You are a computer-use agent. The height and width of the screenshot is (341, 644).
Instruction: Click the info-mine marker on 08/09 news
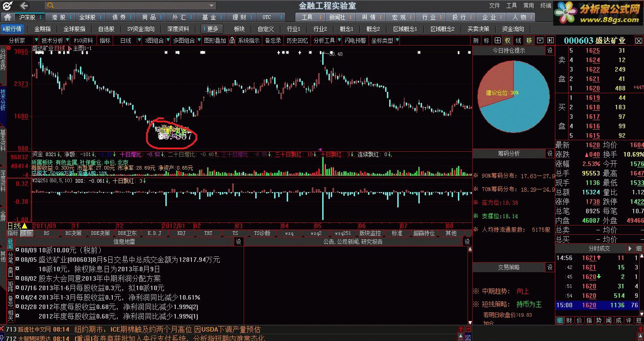pos(17,250)
